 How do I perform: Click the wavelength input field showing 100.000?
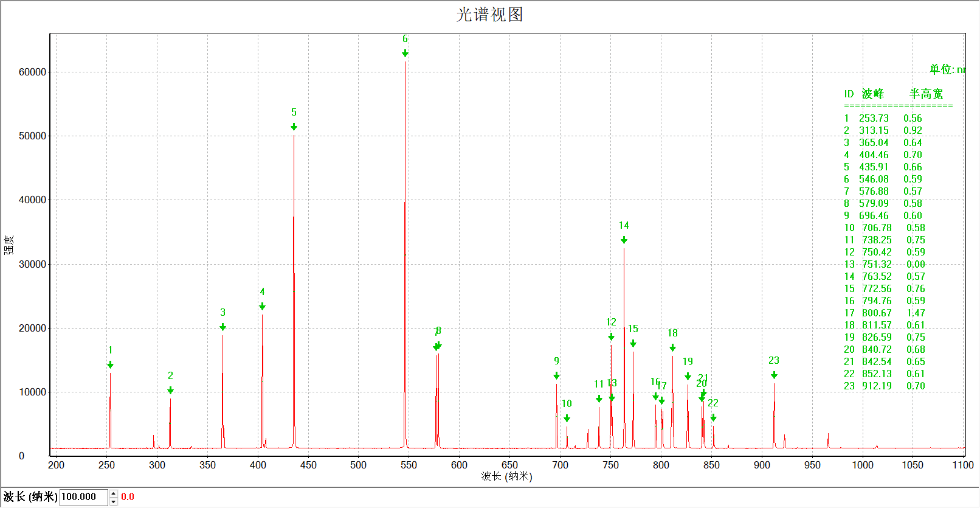84,496
